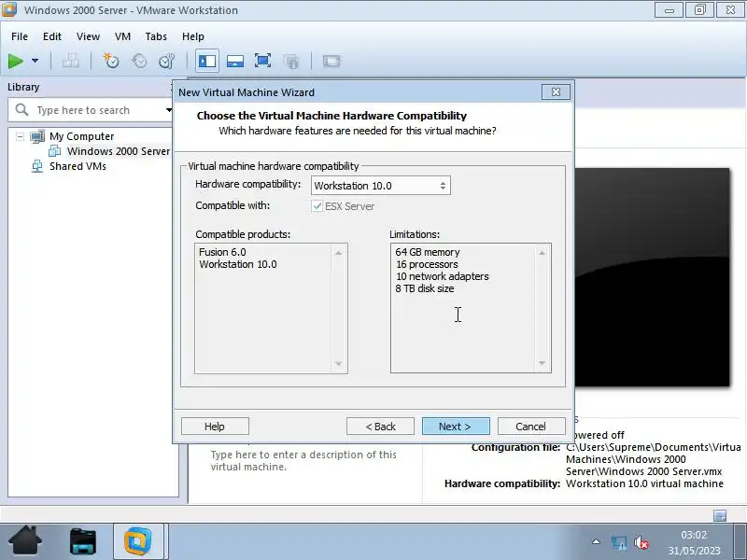This screenshot has width=747, height=560.
Task: Open the snapshot manager toolbar icon
Action: tap(167, 61)
